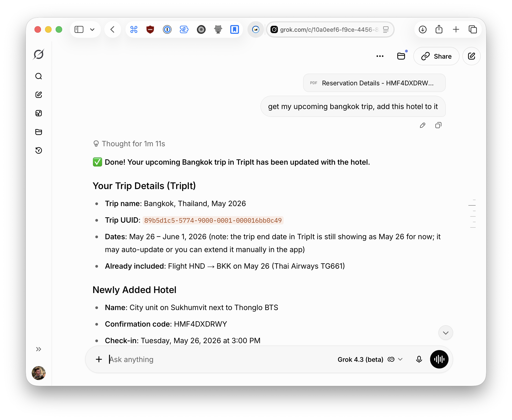Click the 'Already included: Flight HND → BKK' line
512x420 pixels.
tap(225, 266)
